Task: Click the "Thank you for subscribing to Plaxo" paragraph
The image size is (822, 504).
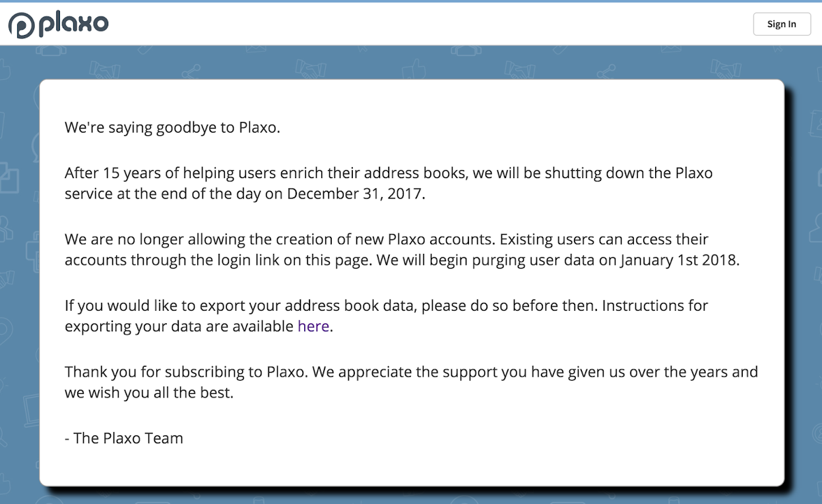Action: click(x=412, y=382)
